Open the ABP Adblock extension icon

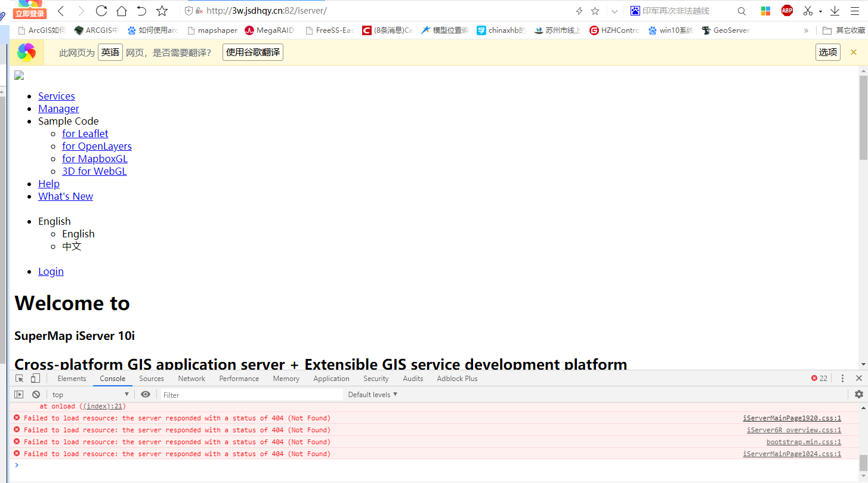(787, 10)
